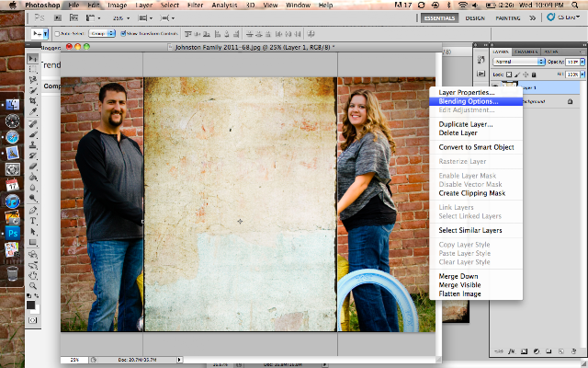Viewport: 588px width, 368px height.
Task: Select the Spot Healing Brush tool
Action: [x=33, y=124]
